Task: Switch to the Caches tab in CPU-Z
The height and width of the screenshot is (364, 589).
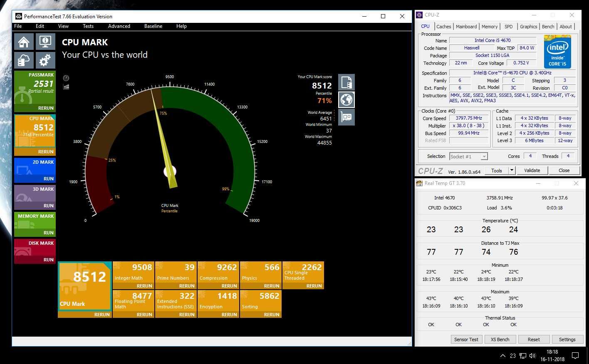Action: click(444, 27)
